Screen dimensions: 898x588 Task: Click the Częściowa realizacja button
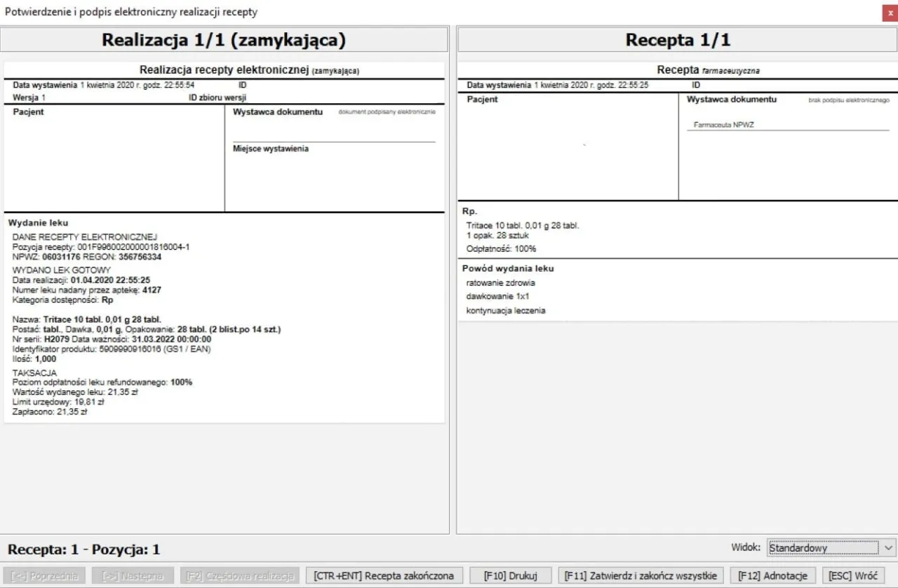239,575
